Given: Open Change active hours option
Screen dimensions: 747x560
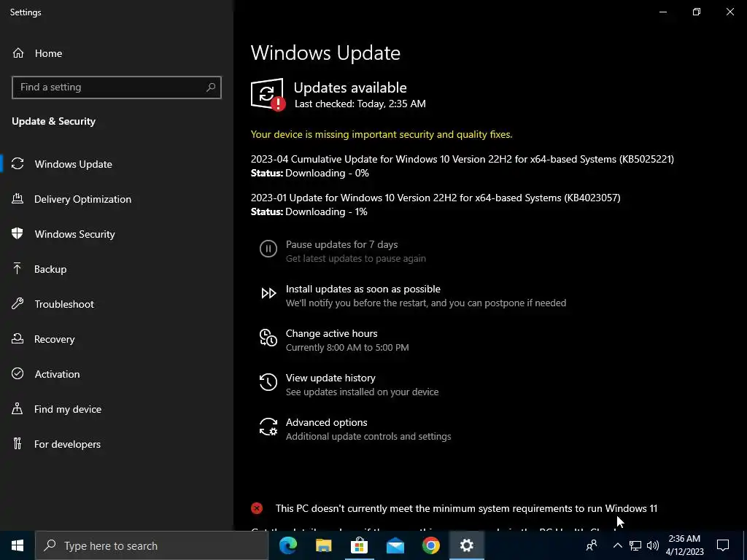Looking at the screenshot, I should tap(332, 333).
